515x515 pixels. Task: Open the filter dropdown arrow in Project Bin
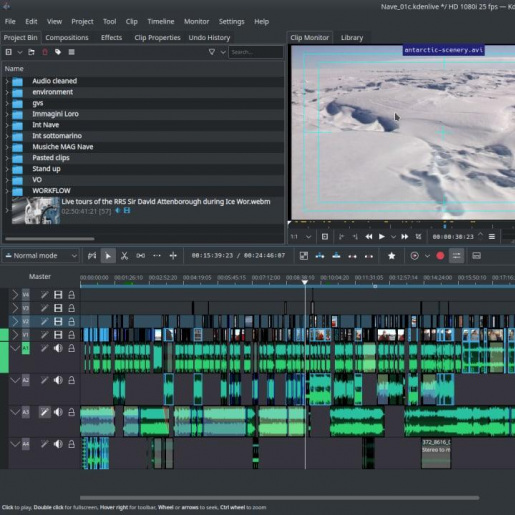pyautogui.click(x=223, y=52)
